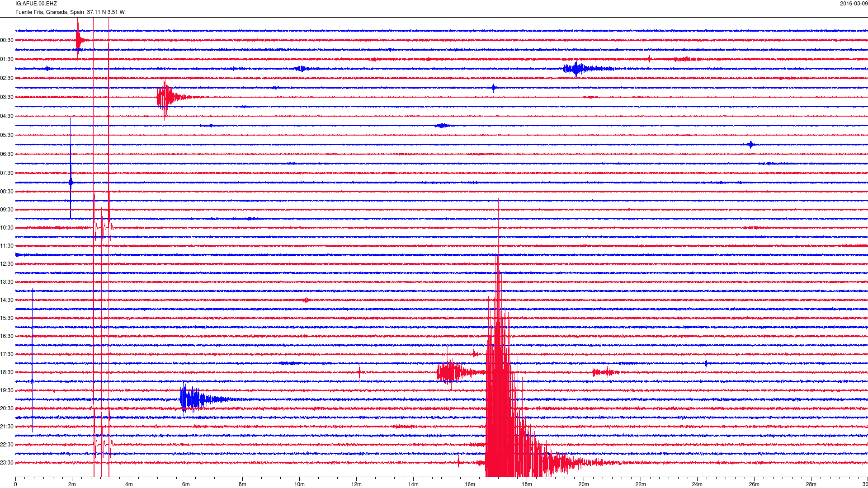Click the 6m tick on the time axis
Image resolution: width=868 pixels, height=488 pixels.
186,484
